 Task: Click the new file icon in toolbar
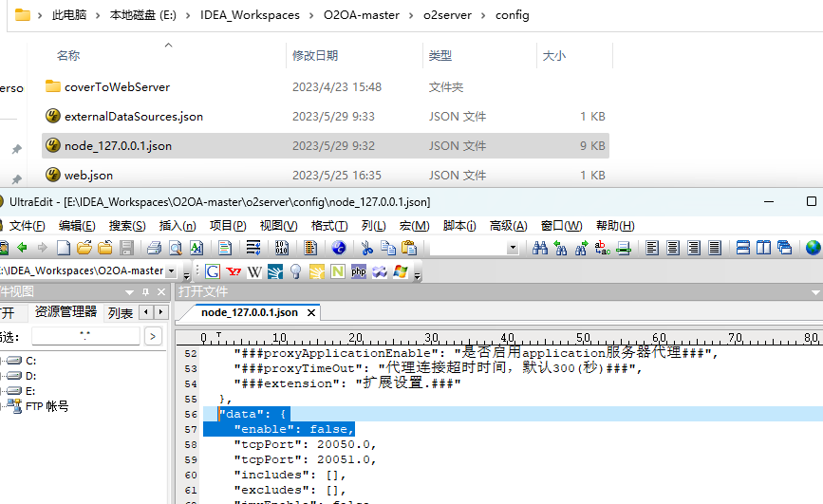64,248
